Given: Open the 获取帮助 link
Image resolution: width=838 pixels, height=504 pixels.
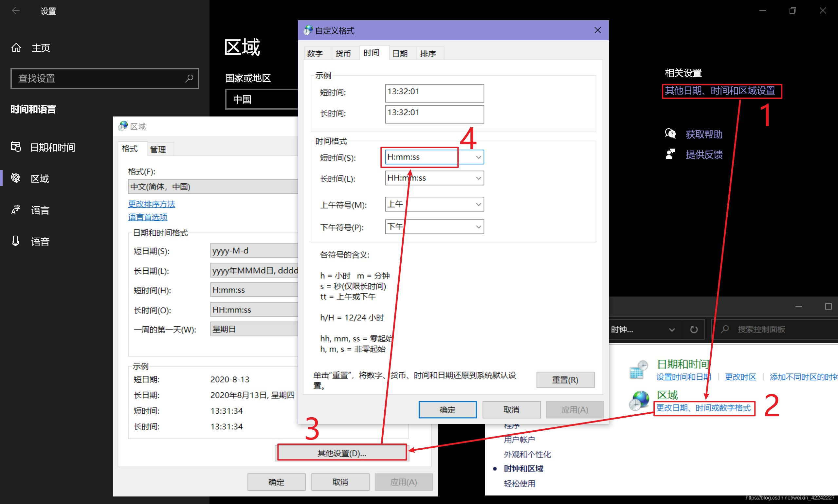Looking at the screenshot, I should (704, 134).
